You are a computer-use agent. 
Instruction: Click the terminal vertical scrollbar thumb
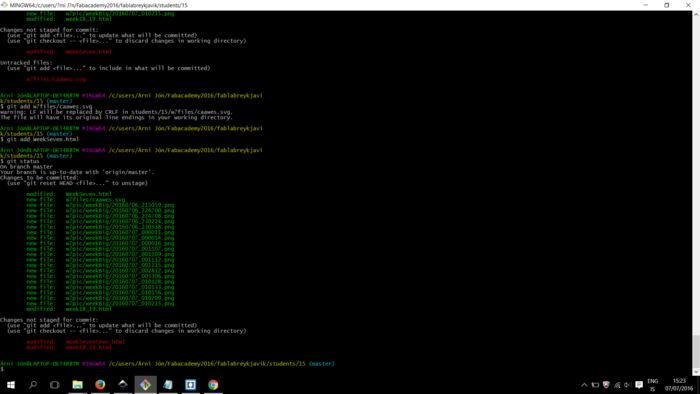[696, 351]
